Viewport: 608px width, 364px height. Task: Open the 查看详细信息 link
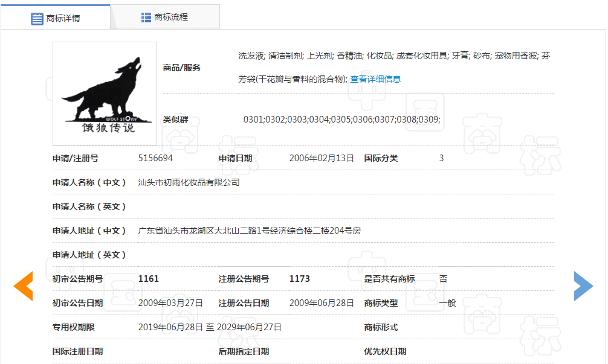[375, 79]
